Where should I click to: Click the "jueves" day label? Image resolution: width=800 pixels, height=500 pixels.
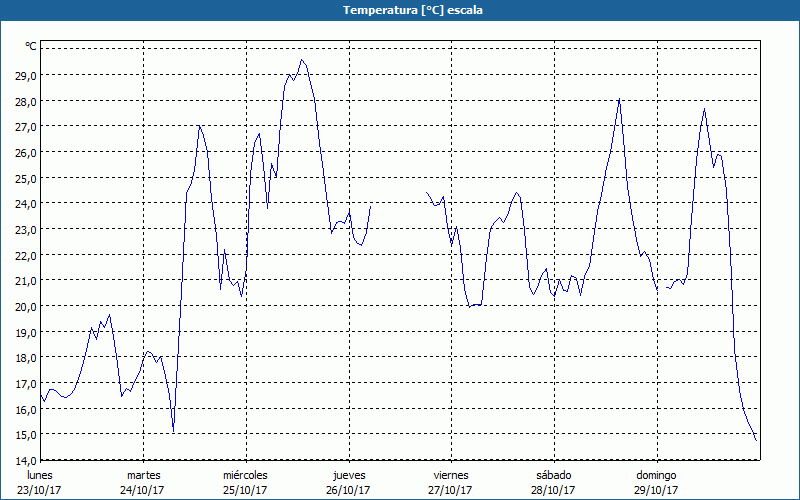pyautogui.click(x=349, y=474)
